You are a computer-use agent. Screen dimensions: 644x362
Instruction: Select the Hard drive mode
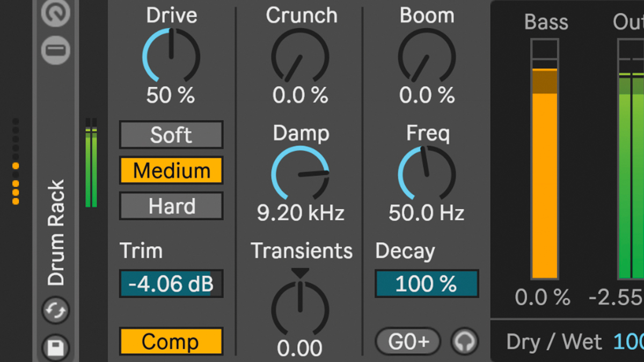point(171,206)
